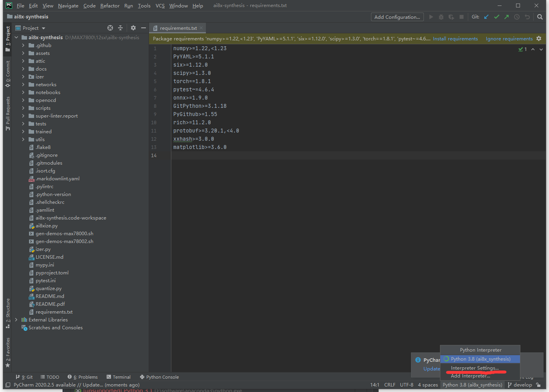Open the Pull Requests side tool window
The width and height of the screenshot is (549, 392).
(x=7, y=114)
